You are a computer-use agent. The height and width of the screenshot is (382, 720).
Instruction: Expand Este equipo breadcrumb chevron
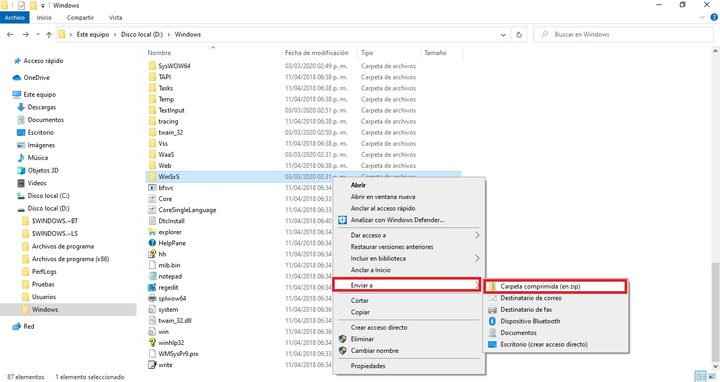(x=115, y=34)
